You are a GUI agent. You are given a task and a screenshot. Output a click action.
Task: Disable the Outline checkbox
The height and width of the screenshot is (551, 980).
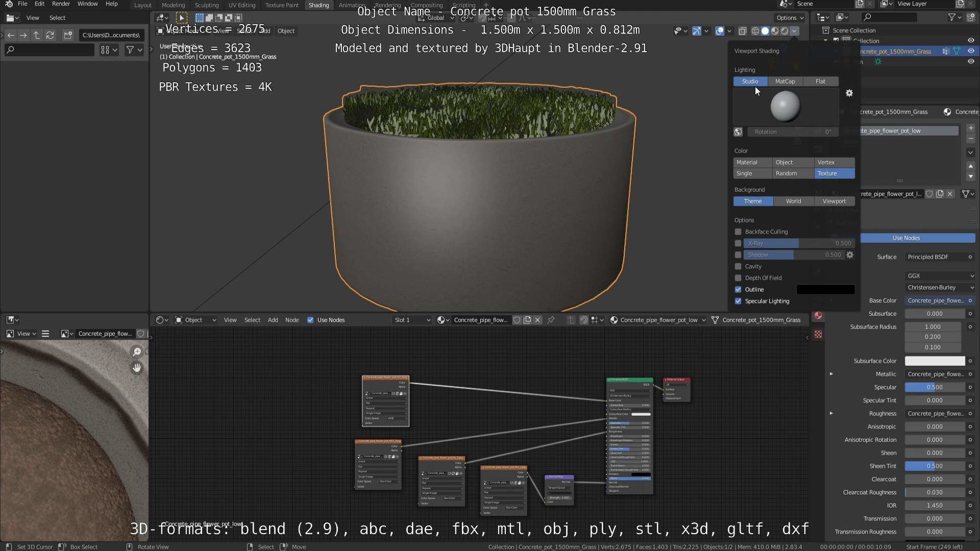(x=738, y=289)
